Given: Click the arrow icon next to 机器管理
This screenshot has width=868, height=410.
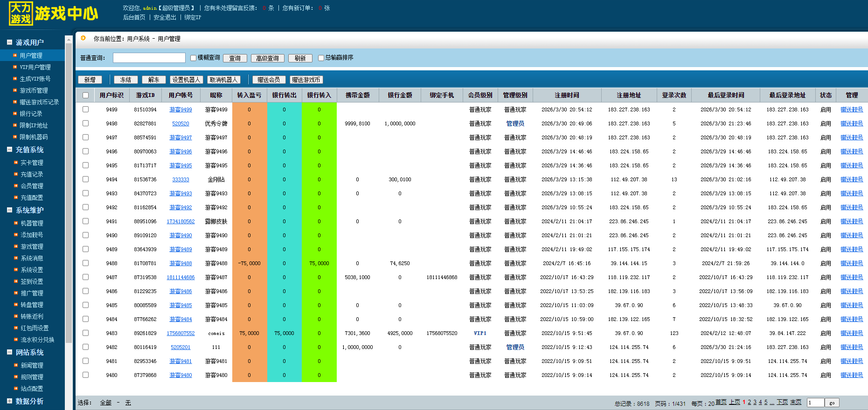Looking at the screenshot, I should 16,223.
